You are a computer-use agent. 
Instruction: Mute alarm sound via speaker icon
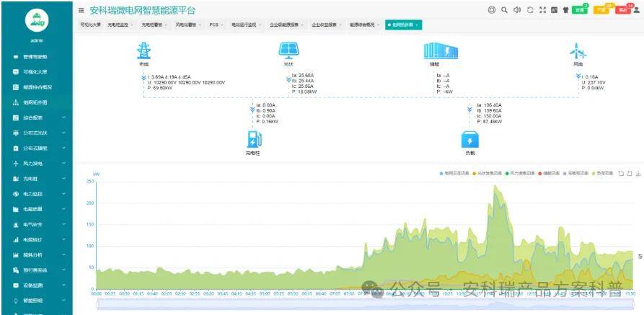tap(517, 10)
